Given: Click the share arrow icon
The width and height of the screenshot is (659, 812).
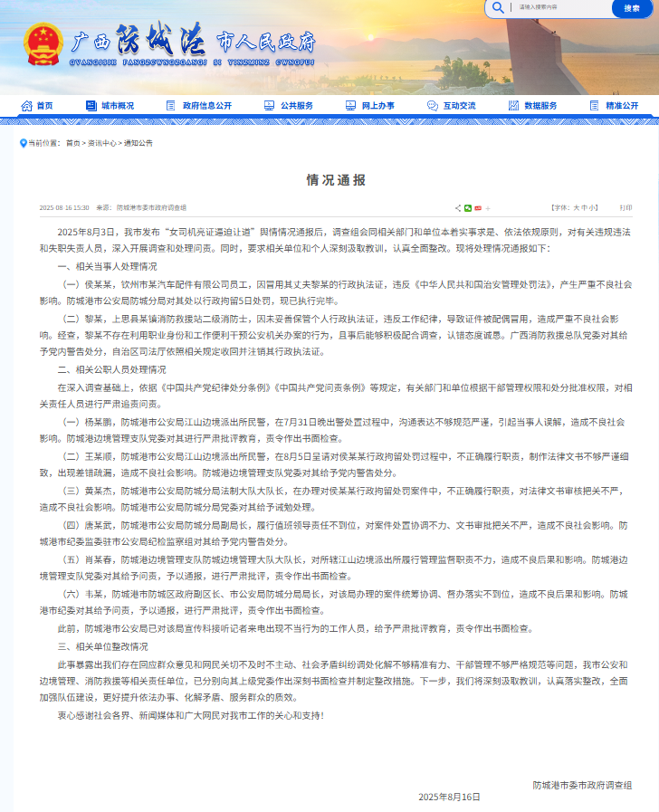Looking at the screenshot, I should [x=458, y=207].
